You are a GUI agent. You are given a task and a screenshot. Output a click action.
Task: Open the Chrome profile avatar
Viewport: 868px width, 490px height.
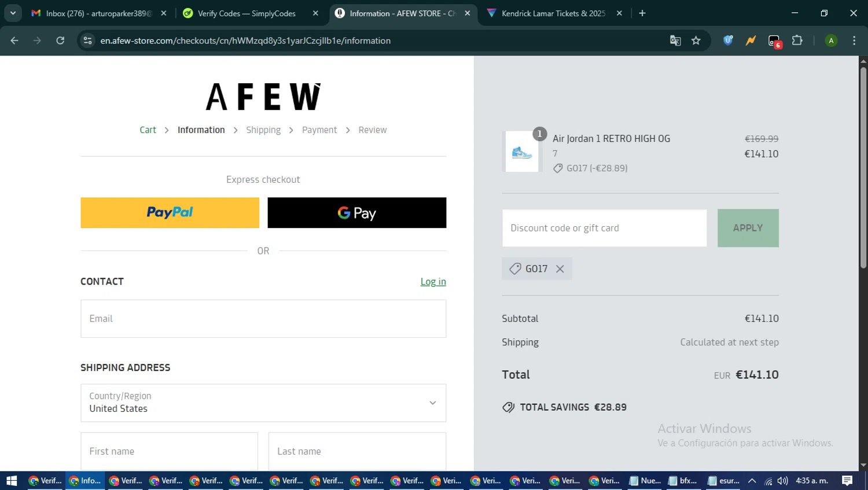(x=831, y=40)
